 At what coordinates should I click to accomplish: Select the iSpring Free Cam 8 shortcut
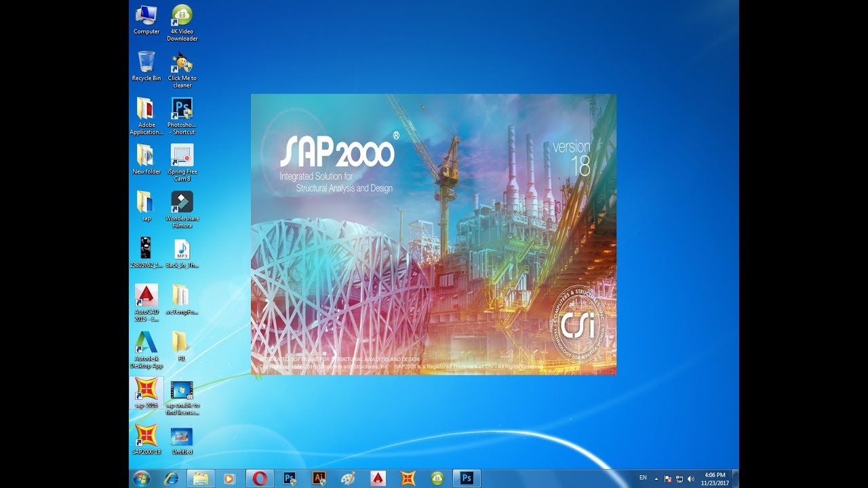click(x=182, y=163)
